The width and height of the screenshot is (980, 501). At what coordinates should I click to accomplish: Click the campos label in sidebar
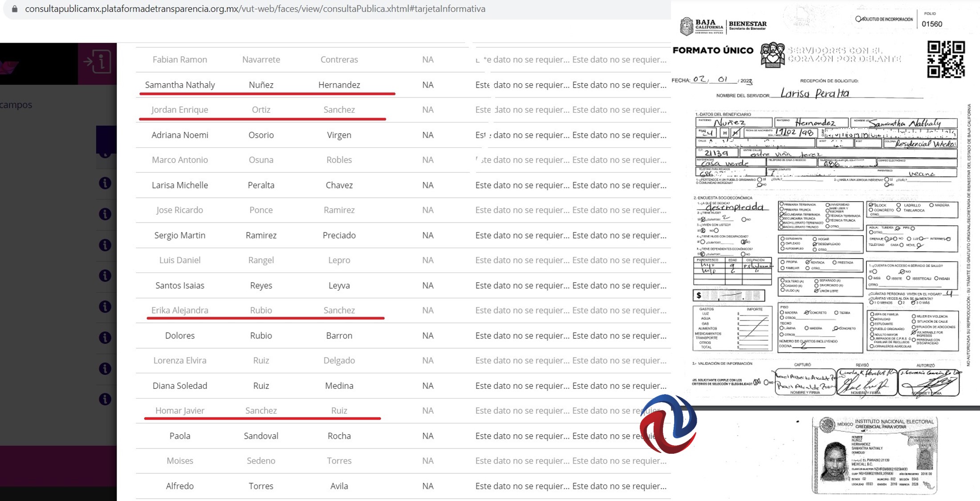(x=16, y=105)
